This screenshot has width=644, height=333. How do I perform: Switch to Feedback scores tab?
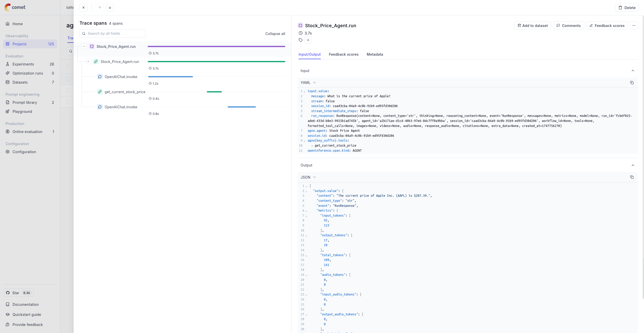click(343, 54)
